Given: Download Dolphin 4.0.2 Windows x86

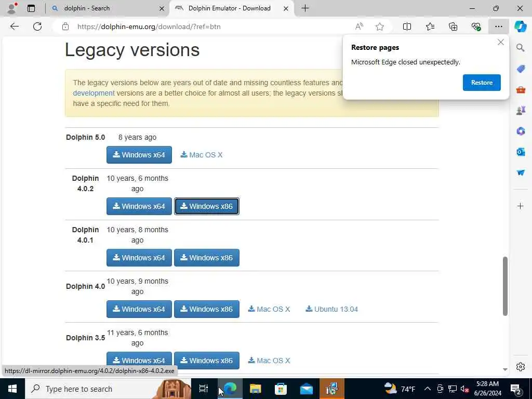Looking at the screenshot, I should 207,206.
